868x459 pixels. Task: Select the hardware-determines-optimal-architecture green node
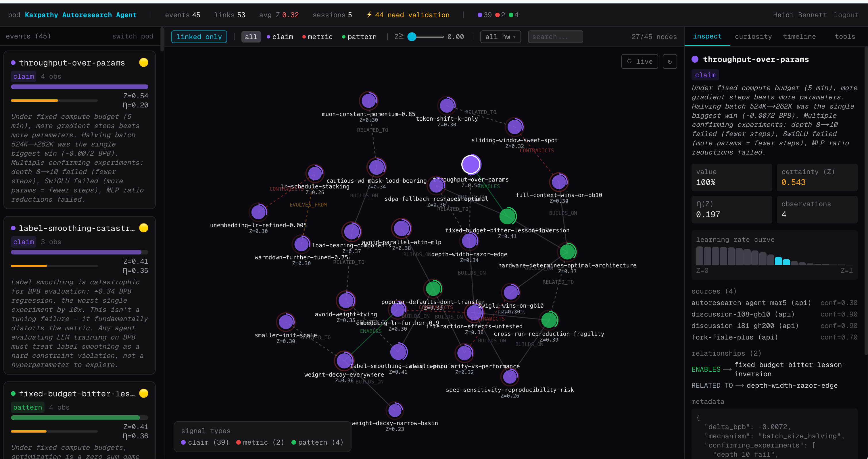tap(567, 252)
